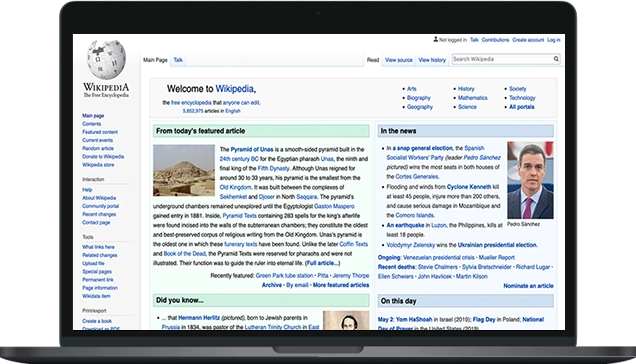Open the Talk tab beside Main Page

pyautogui.click(x=178, y=60)
